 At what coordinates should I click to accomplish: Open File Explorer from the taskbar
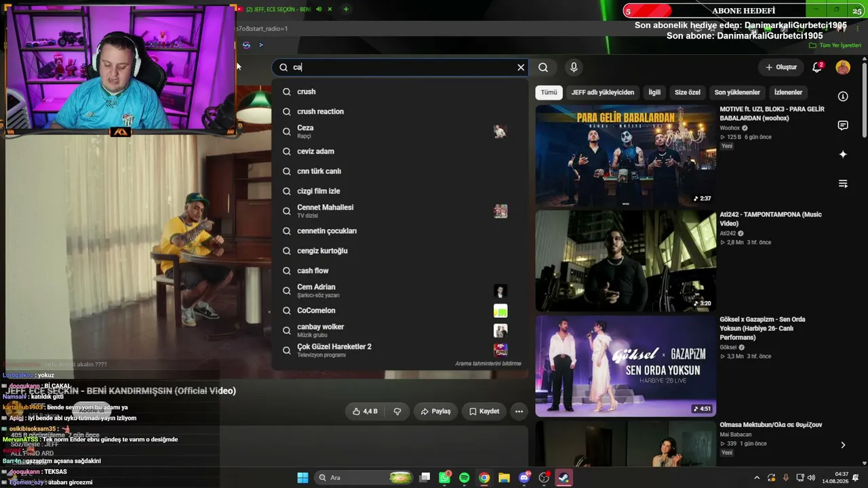pyautogui.click(x=504, y=478)
